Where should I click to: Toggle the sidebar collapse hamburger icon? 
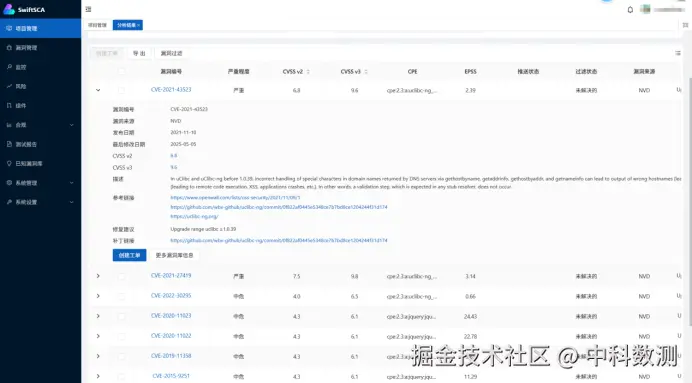pos(88,9)
